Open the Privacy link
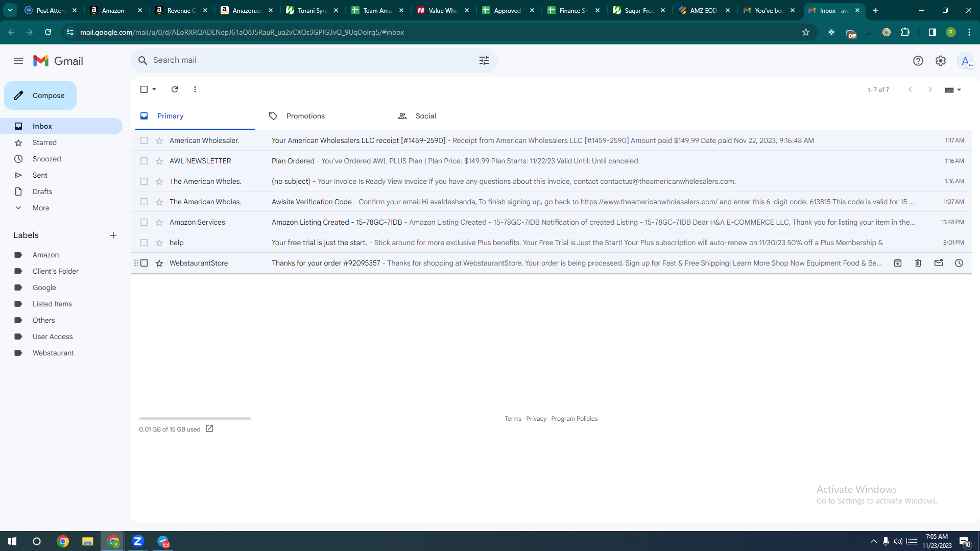Viewport: 980px width, 551px height. 536,419
